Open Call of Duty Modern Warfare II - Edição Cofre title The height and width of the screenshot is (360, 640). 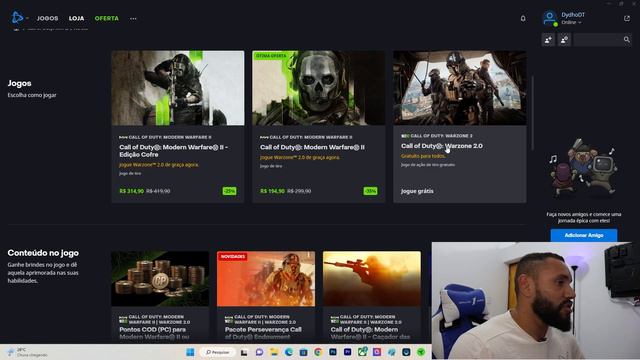pos(173,151)
